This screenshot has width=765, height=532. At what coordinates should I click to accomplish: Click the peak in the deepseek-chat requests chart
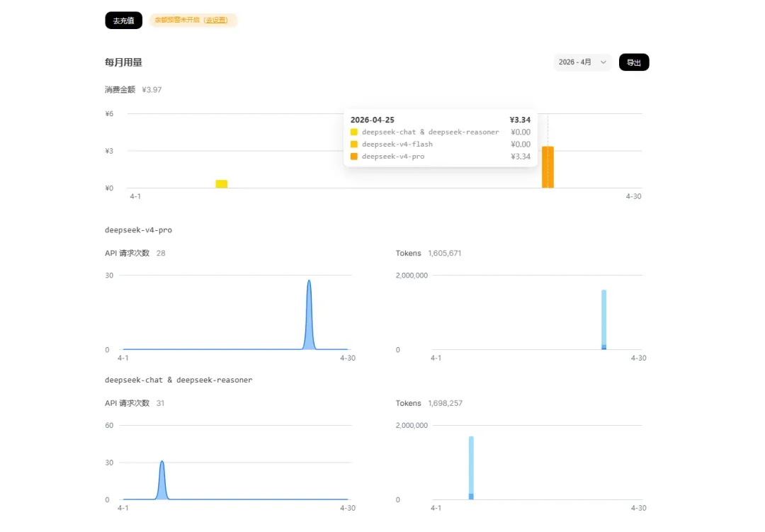162,463
